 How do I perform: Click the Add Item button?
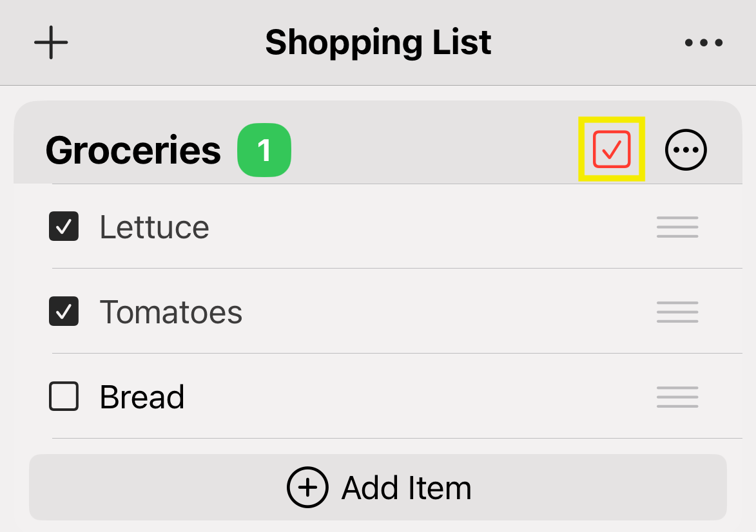[x=378, y=488]
